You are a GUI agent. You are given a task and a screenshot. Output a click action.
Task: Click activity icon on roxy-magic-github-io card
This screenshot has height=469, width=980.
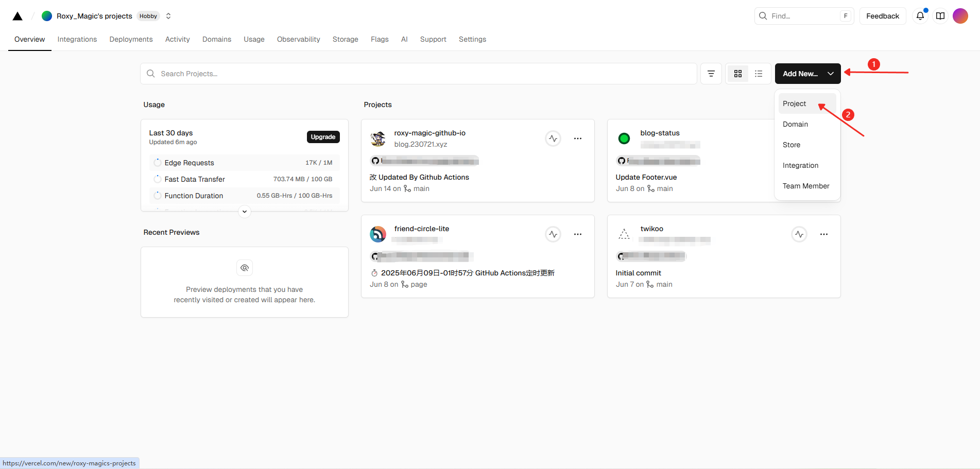point(553,138)
